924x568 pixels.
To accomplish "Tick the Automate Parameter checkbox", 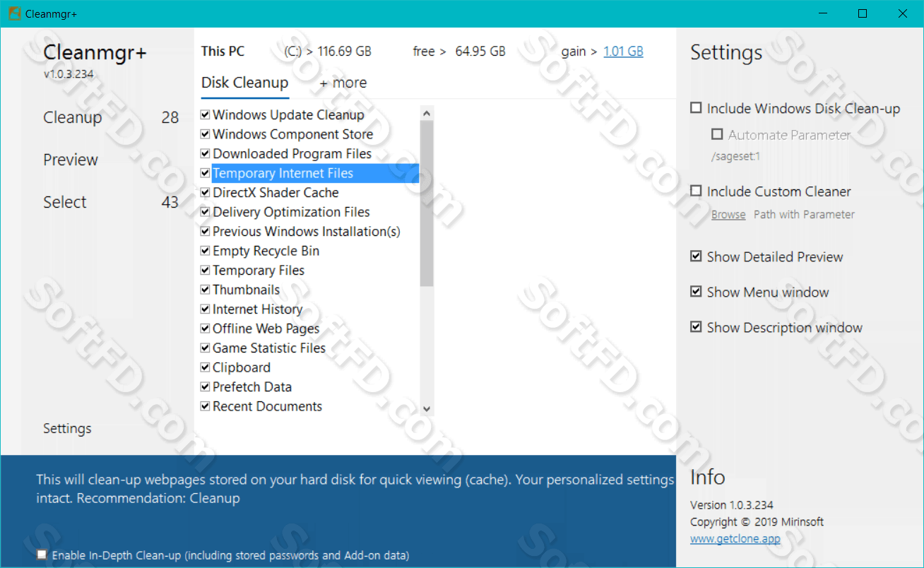I will pyautogui.click(x=717, y=134).
